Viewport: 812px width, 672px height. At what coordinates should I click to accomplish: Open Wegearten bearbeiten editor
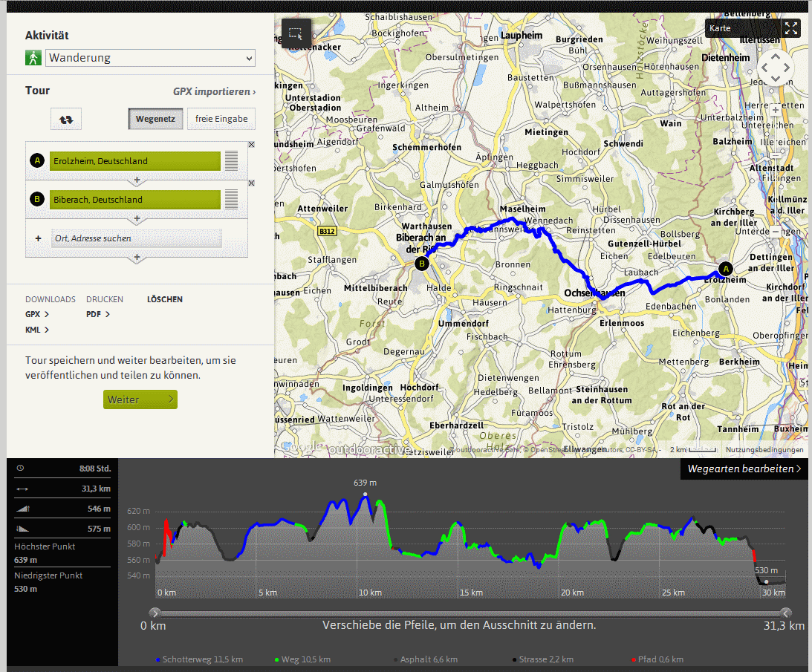pos(744,469)
